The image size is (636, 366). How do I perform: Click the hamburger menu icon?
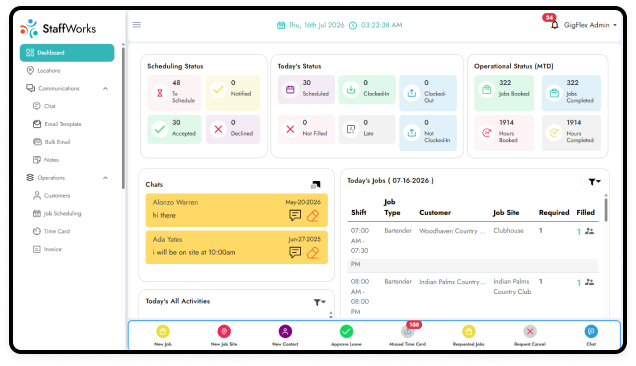tap(137, 25)
